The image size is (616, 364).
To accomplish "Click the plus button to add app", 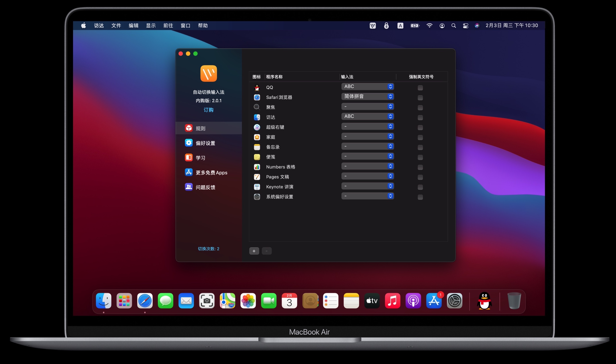I will 254,251.
